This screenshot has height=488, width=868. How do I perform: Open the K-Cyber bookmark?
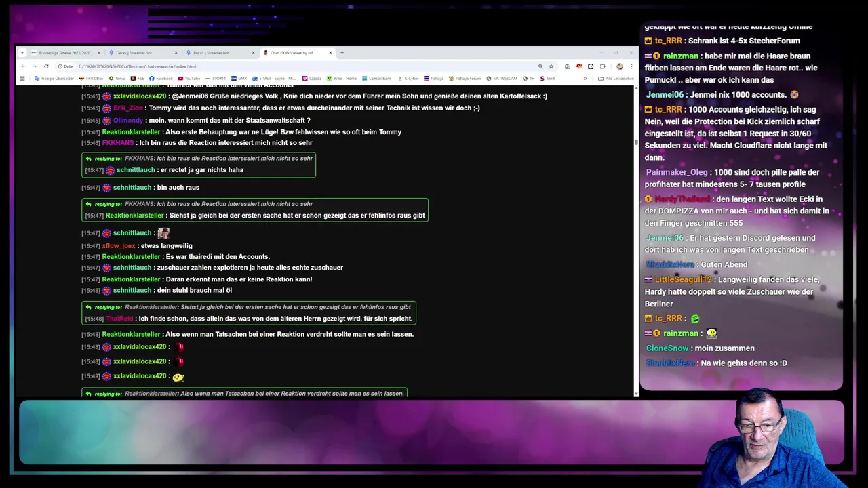[408, 78]
